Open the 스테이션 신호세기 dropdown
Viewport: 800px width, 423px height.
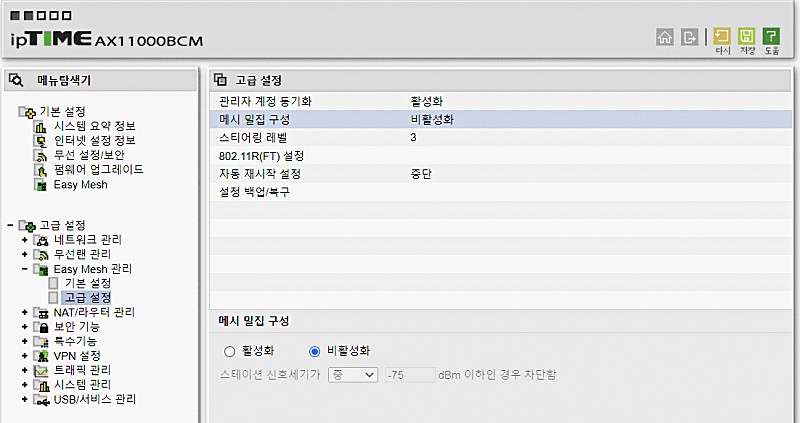click(x=353, y=374)
